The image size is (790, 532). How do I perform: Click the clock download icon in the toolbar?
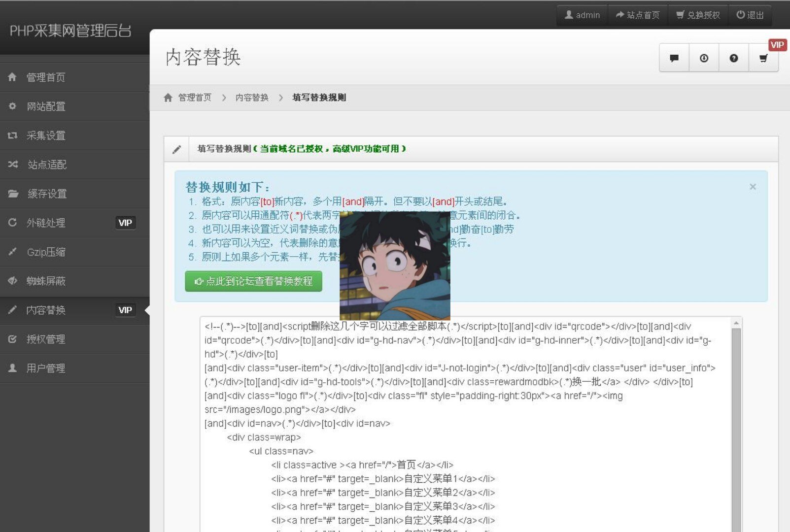click(703, 58)
